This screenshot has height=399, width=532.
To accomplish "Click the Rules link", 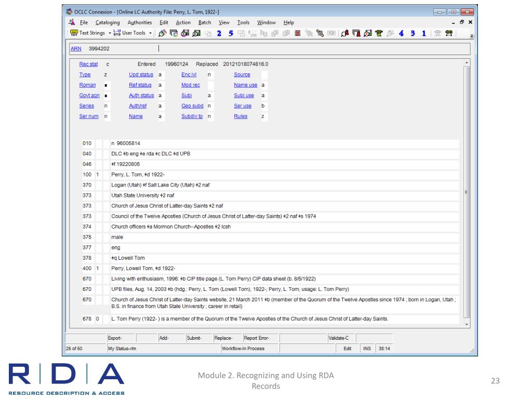I will point(241,116).
